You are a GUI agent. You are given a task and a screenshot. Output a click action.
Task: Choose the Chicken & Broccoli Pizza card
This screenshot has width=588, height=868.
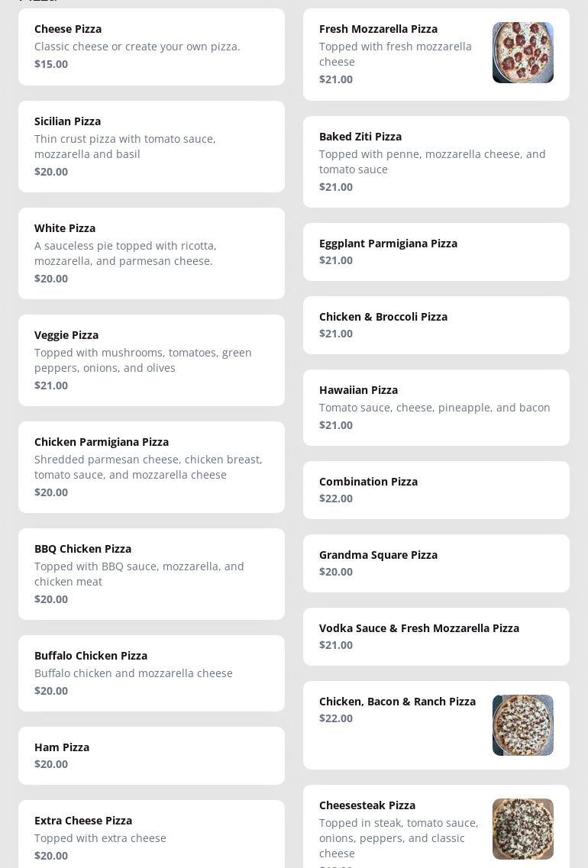436,325
